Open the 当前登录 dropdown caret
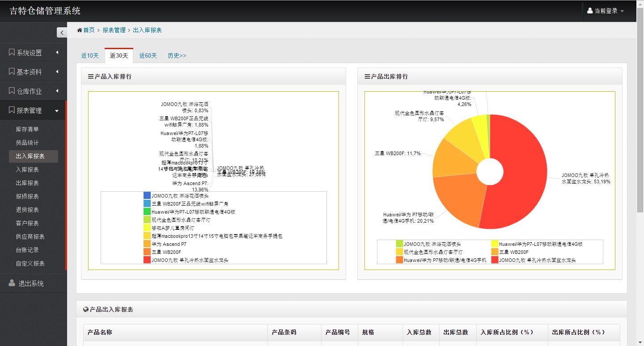 pos(622,11)
